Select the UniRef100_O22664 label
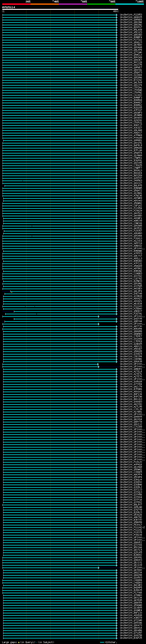Image resolution: width=146 pixels, height=644 pixels. tap(131, 75)
